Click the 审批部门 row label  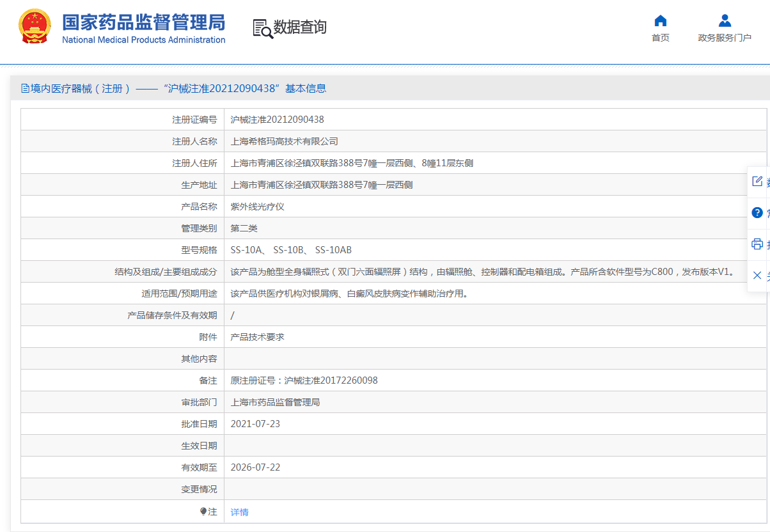click(x=199, y=402)
